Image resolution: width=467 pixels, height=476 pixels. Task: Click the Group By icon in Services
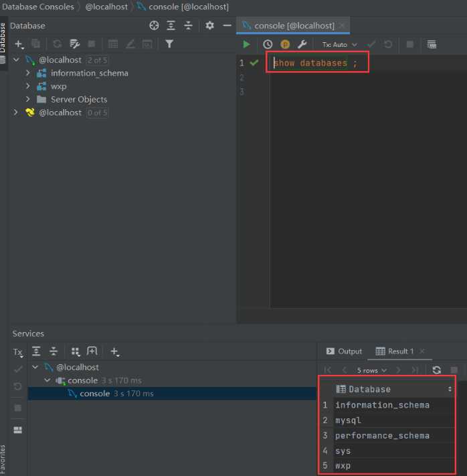(75, 351)
